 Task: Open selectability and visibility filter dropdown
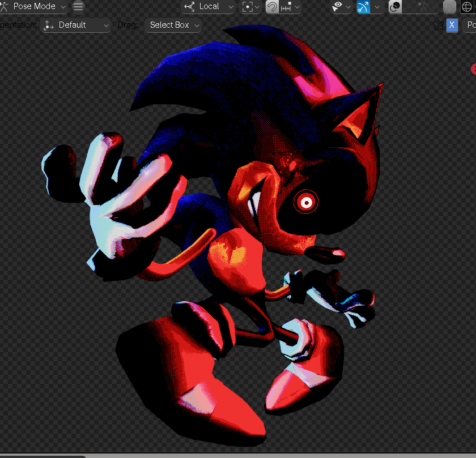tap(341, 6)
